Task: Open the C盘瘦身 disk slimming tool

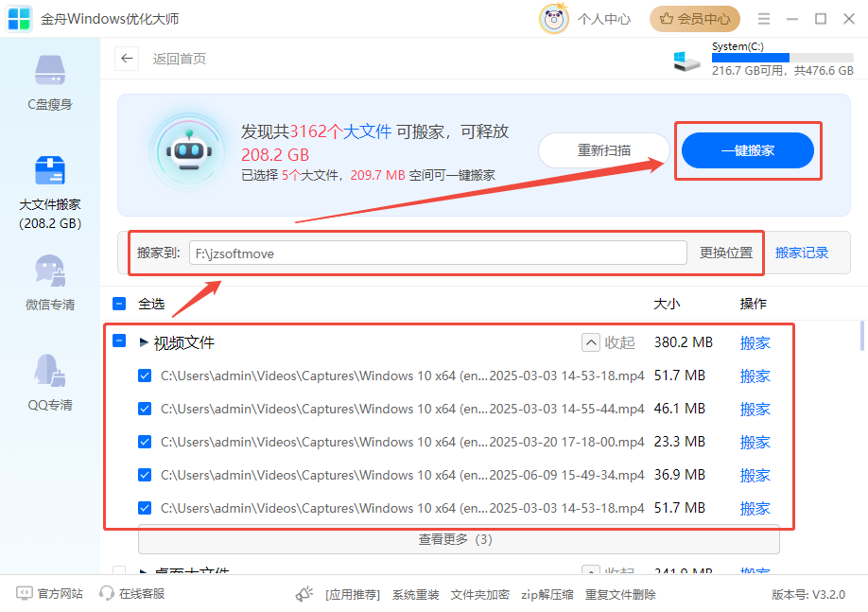Action: click(50, 82)
